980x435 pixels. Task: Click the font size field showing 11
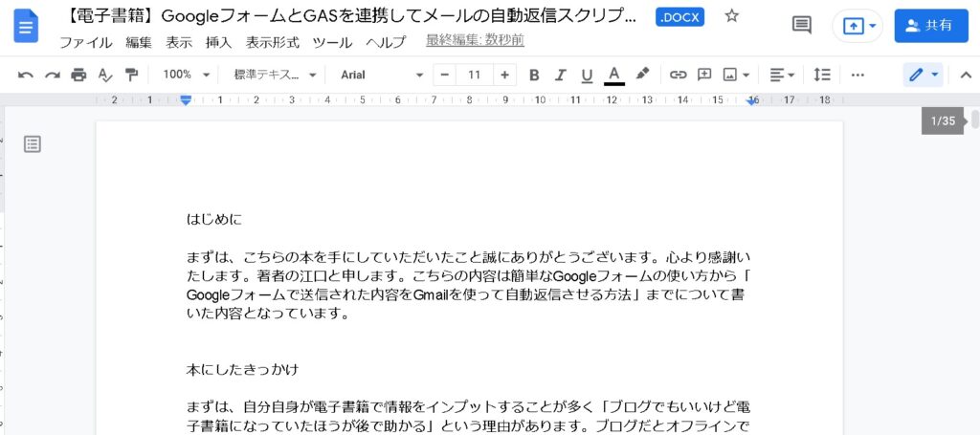[x=475, y=75]
